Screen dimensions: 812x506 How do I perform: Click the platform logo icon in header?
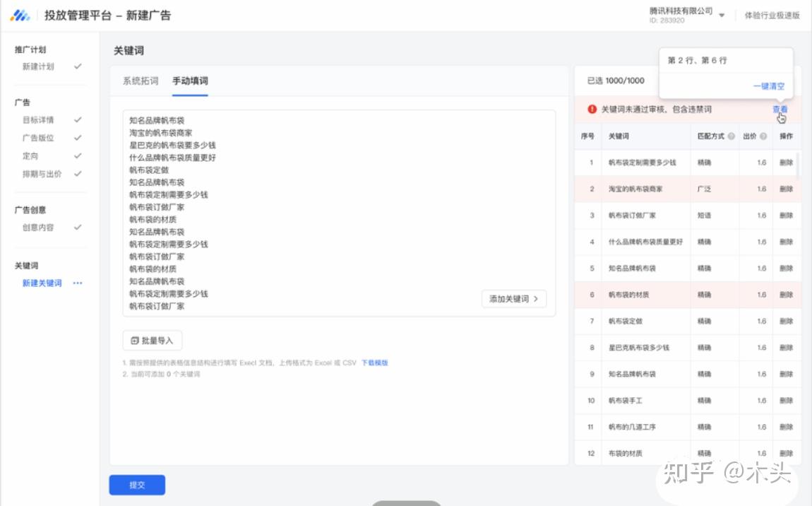(x=20, y=16)
